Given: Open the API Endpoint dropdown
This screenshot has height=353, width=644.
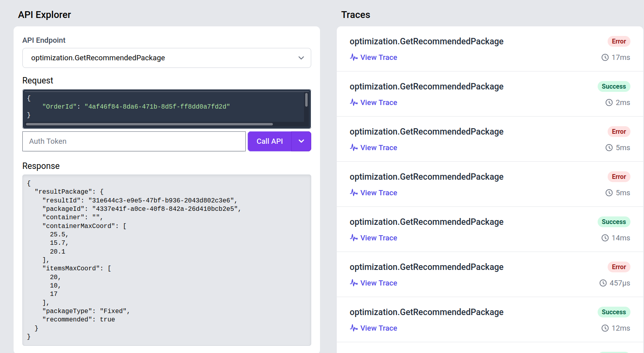Looking at the screenshot, I should point(167,58).
